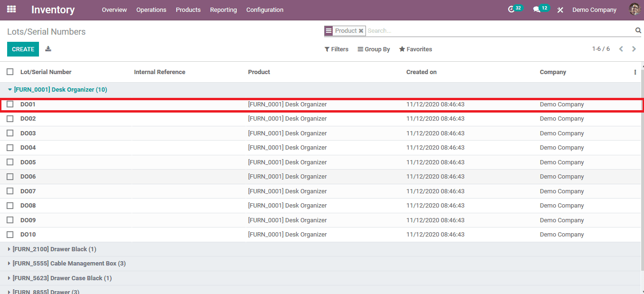Viewport: 644px width, 294px height.
Task: Open the Favorites dropdown
Action: [415, 49]
